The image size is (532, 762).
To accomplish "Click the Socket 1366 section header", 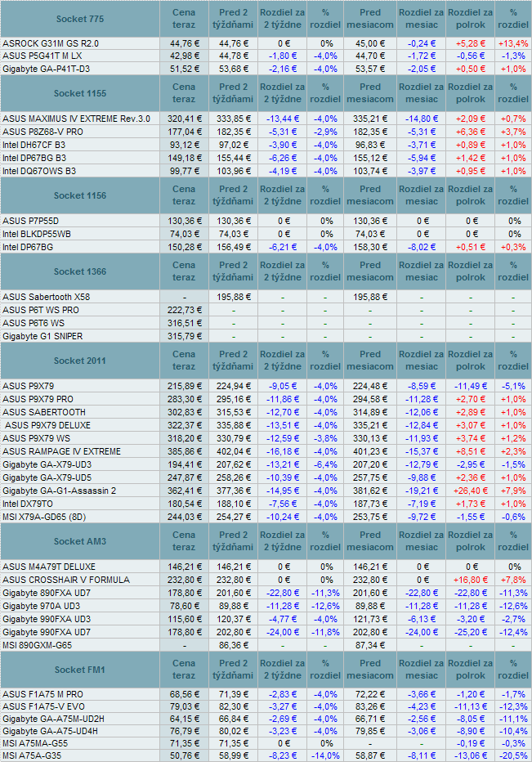I will tap(80, 271).
